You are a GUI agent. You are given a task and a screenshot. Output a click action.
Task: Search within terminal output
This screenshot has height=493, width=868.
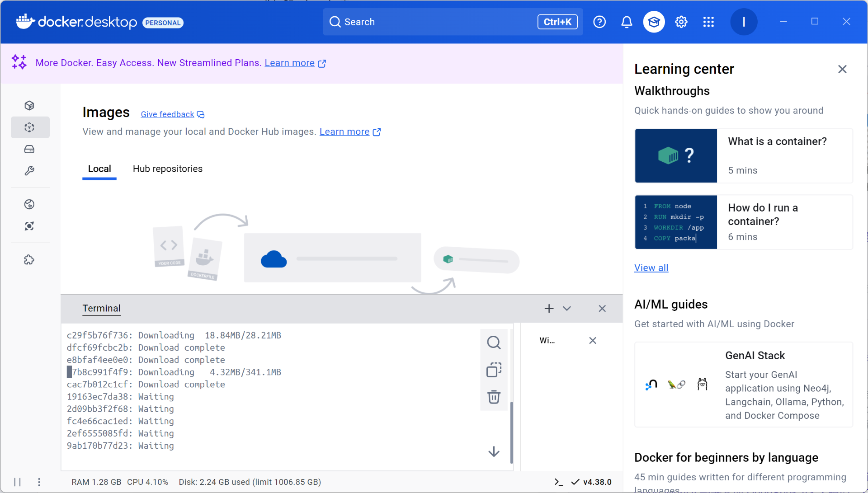494,343
